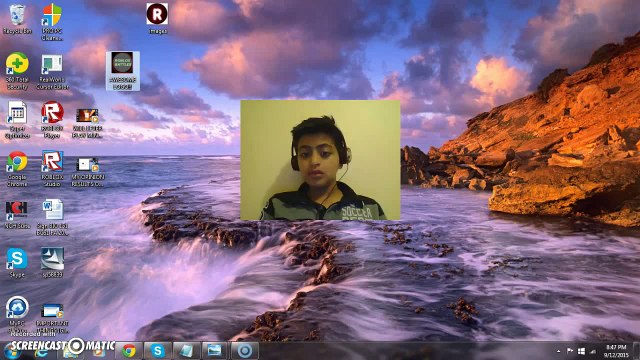Screen dimensions: 640x360
Task: Open the round blue ring taskbar app
Action: point(244,351)
